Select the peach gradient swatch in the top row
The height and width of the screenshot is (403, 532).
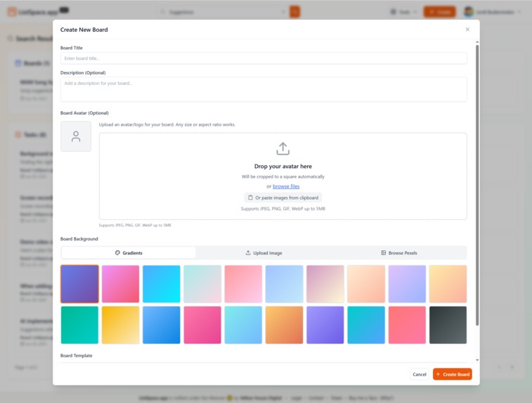click(366, 284)
